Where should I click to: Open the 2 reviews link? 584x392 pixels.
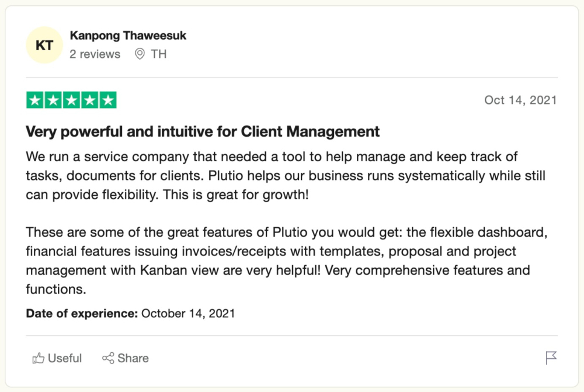click(95, 54)
